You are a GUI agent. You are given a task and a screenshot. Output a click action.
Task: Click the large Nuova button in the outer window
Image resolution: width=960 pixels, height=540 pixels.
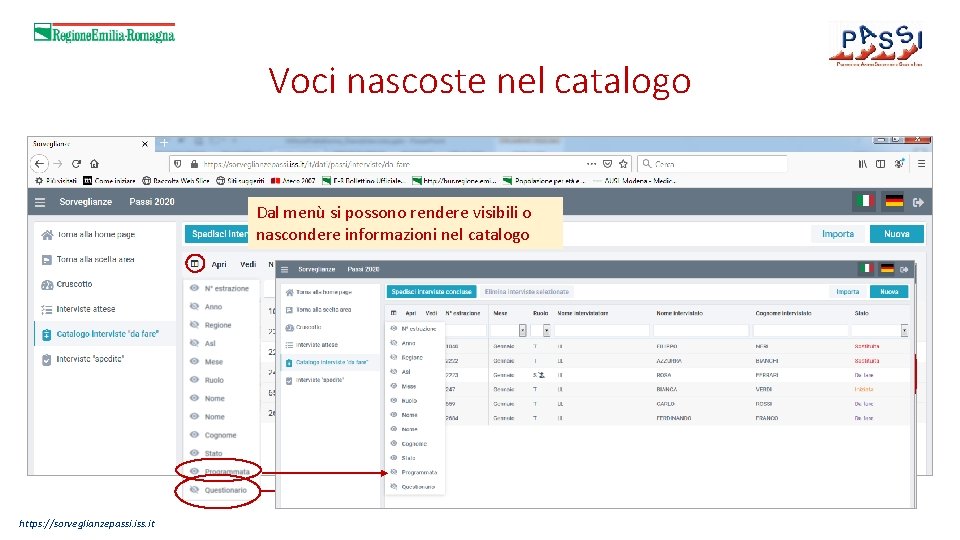[897, 234]
